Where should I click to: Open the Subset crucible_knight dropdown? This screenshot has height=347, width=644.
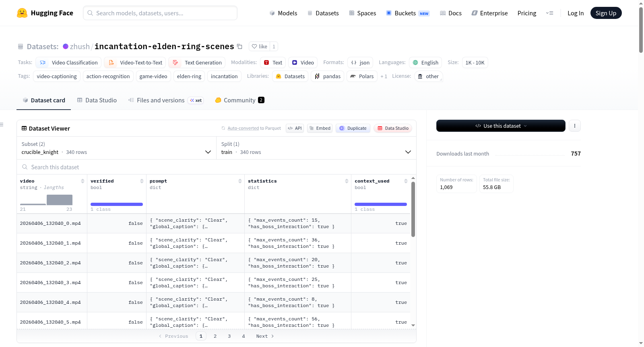coord(117,148)
